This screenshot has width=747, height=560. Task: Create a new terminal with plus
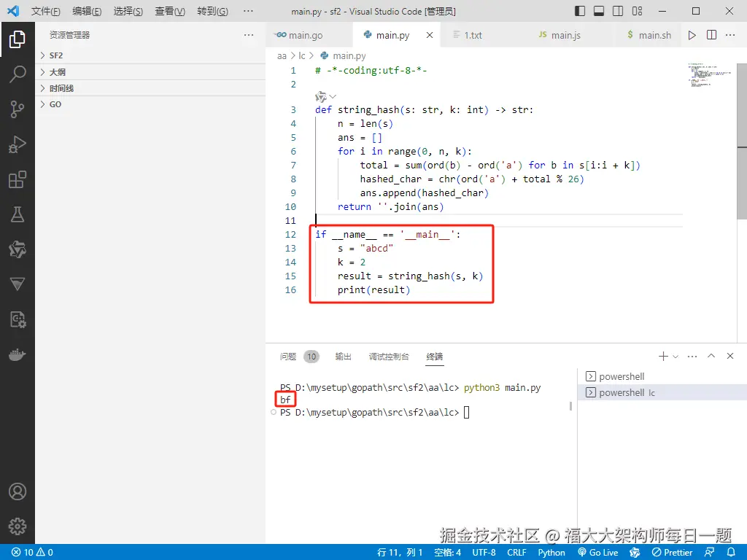click(x=662, y=356)
